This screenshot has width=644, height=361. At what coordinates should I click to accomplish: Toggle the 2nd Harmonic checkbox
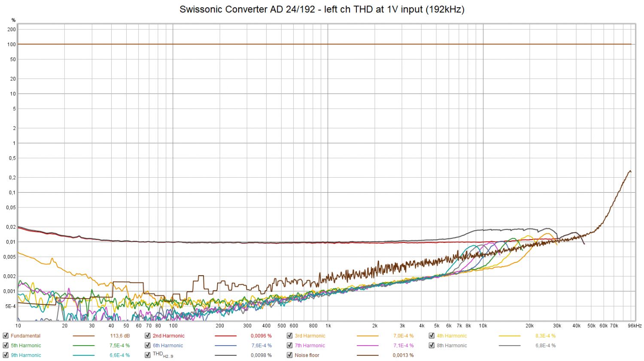tap(148, 336)
